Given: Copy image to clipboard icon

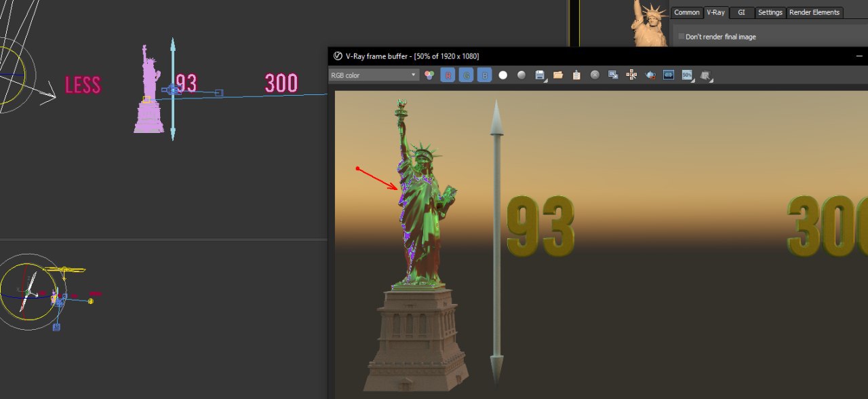Looking at the screenshot, I should coord(576,75).
